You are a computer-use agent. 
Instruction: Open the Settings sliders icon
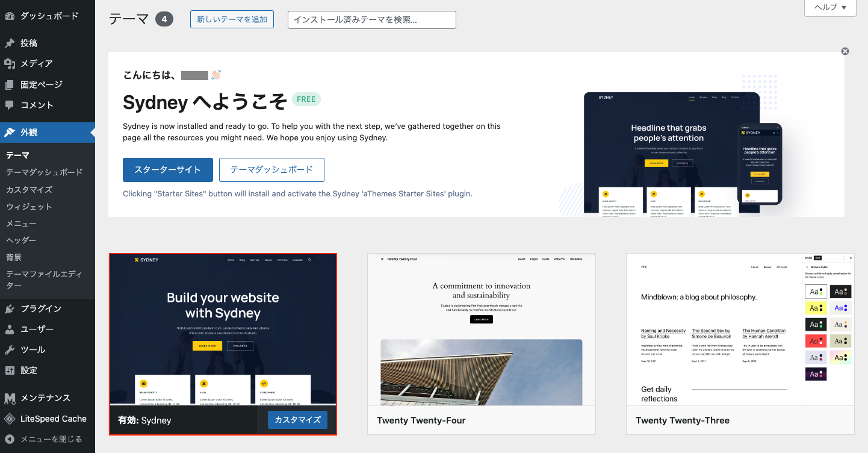pos(10,370)
